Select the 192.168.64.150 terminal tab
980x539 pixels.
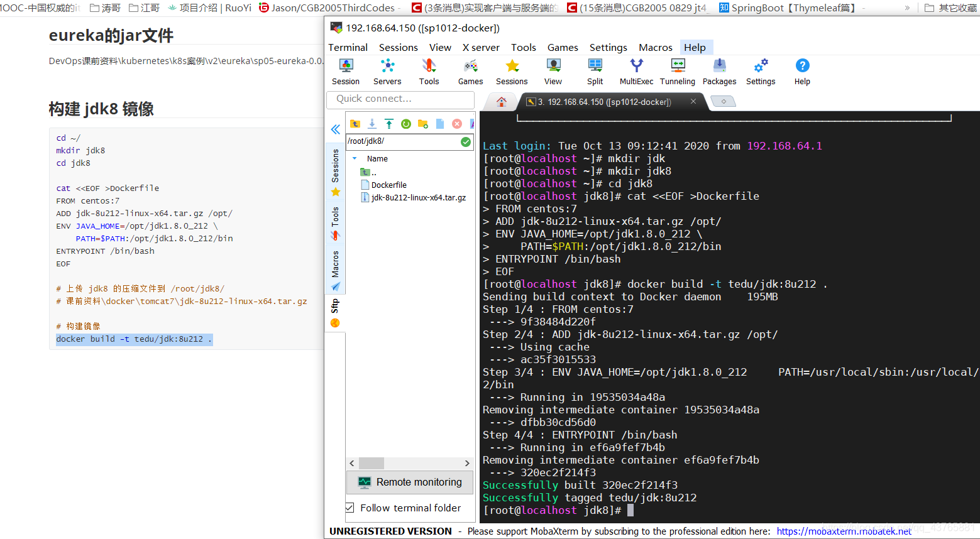pyautogui.click(x=605, y=102)
